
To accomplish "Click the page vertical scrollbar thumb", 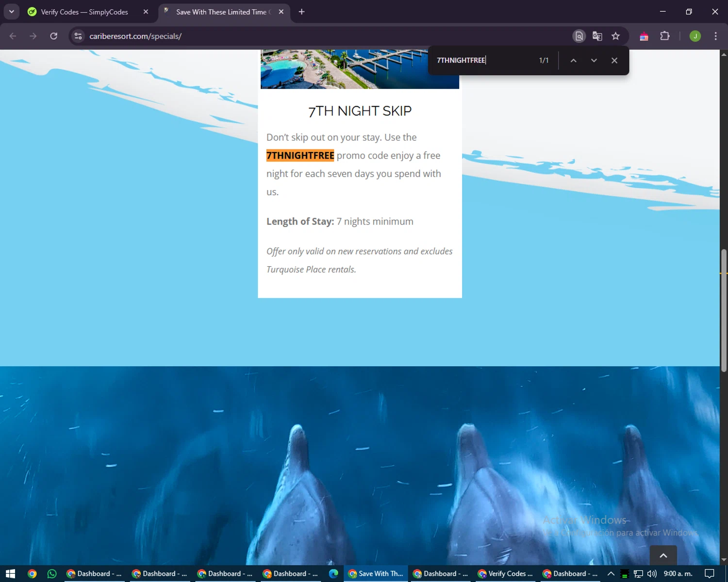I will coord(724,310).
